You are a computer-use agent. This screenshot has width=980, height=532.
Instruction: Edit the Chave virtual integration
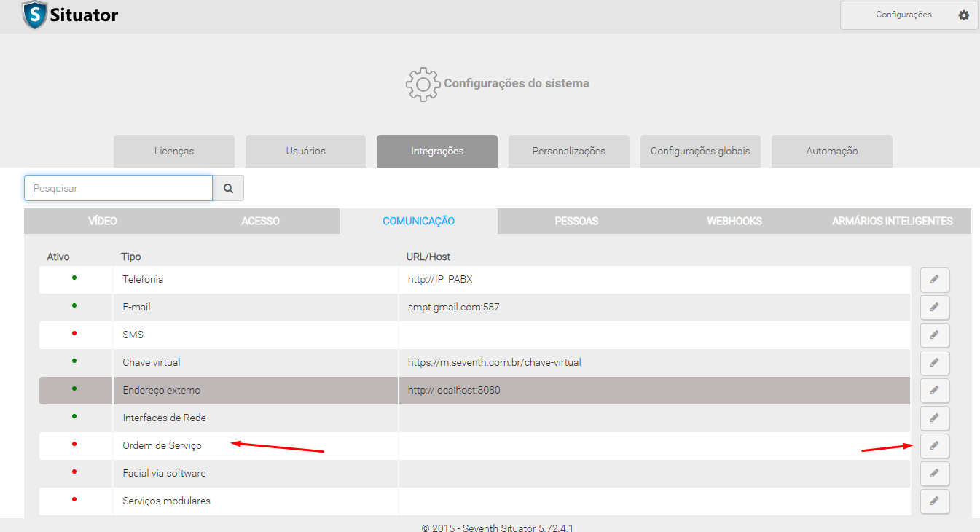(x=934, y=363)
